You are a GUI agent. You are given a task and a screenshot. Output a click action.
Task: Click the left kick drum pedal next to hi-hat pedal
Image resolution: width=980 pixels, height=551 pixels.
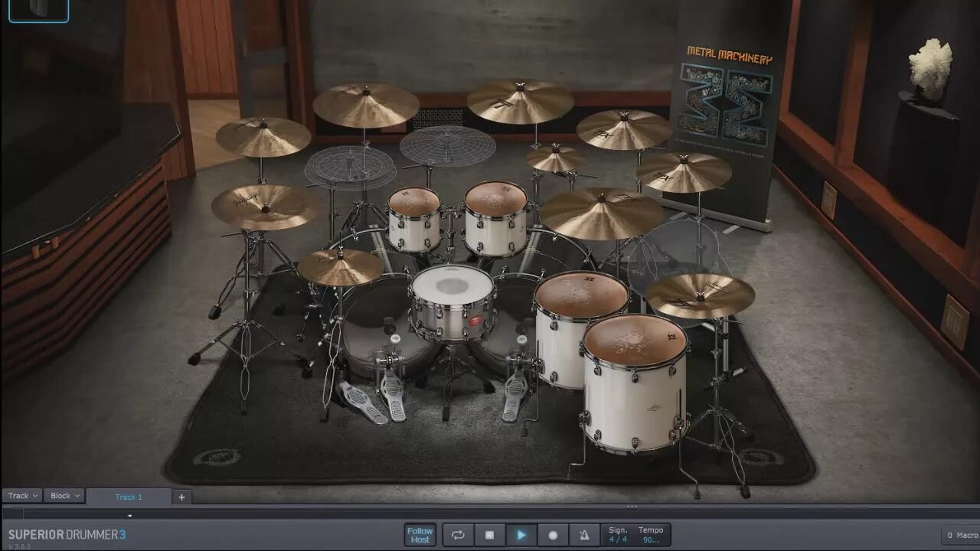click(392, 394)
